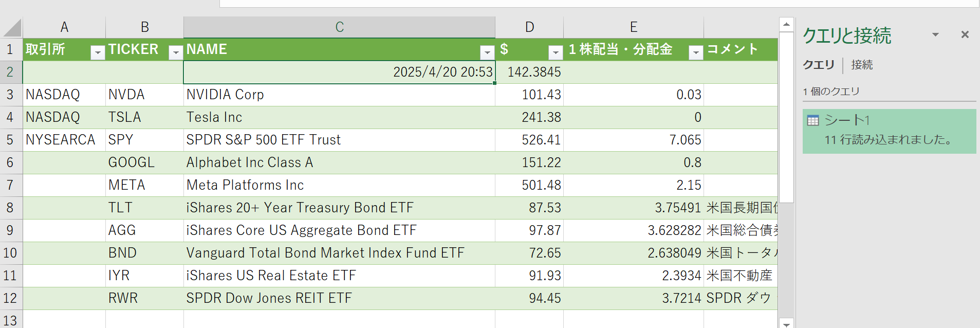This screenshot has height=328, width=980.
Task: Click the シート1 query table icon
Action: [x=813, y=121]
